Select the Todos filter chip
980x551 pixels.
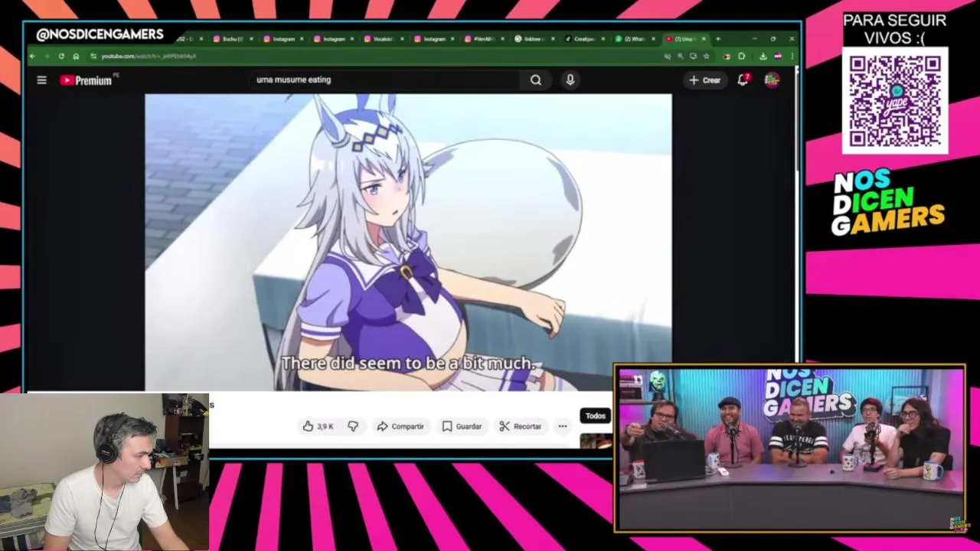(595, 416)
